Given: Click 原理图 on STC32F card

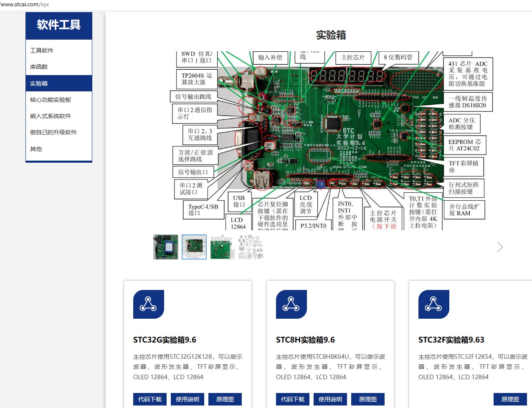Looking at the screenshot, I should click(510, 399).
